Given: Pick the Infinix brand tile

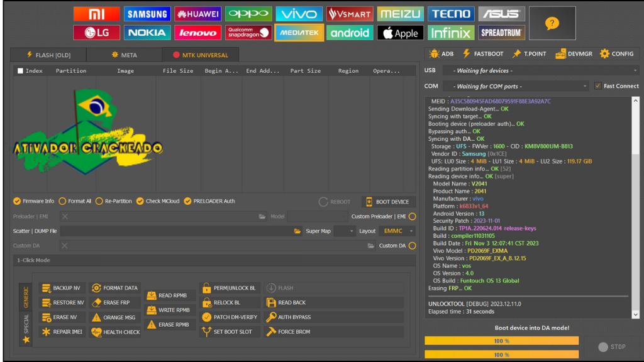Looking at the screenshot, I should coord(451,33).
